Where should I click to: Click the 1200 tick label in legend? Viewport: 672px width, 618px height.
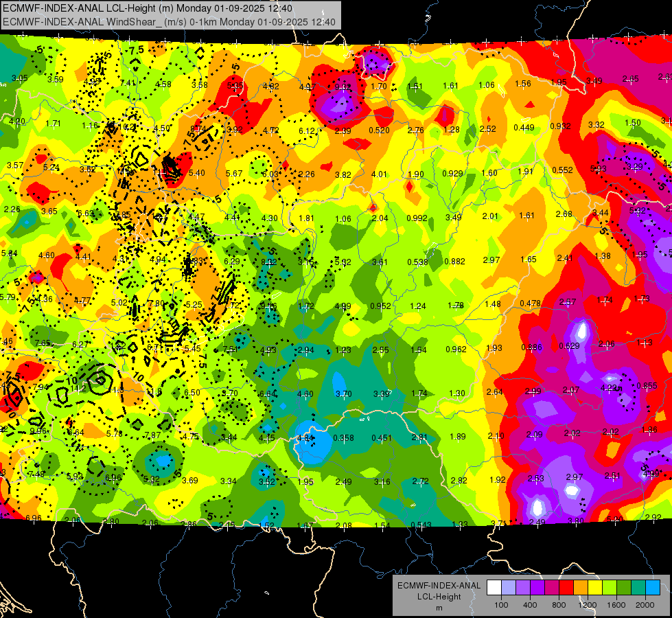[588, 605]
